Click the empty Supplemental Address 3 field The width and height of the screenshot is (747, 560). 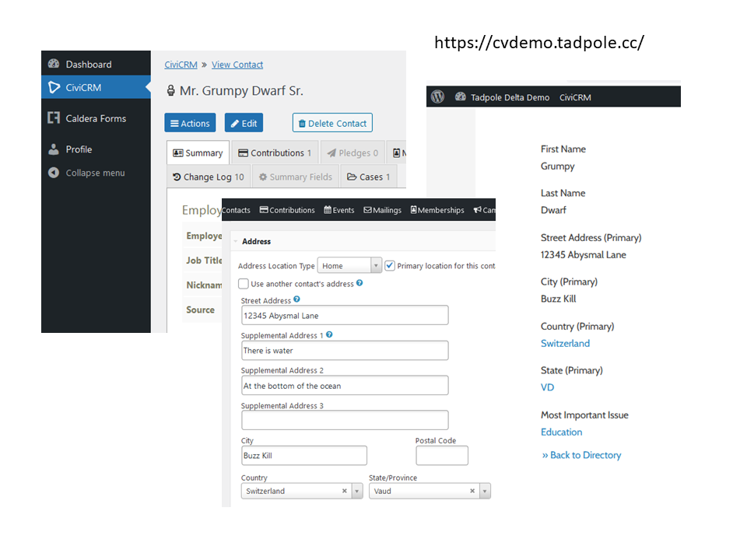[x=345, y=420]
